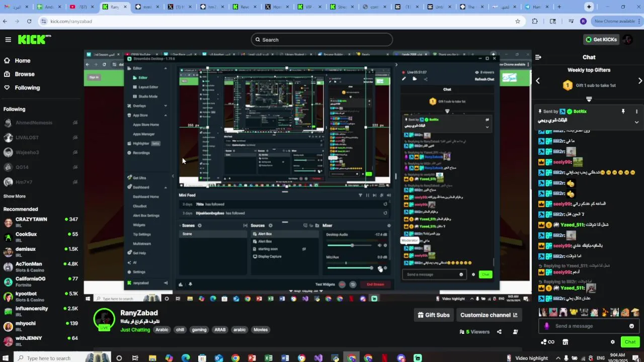Open Word from the Windows taskbar
Screen dimensions: 644x362
(x=285, y=358)
